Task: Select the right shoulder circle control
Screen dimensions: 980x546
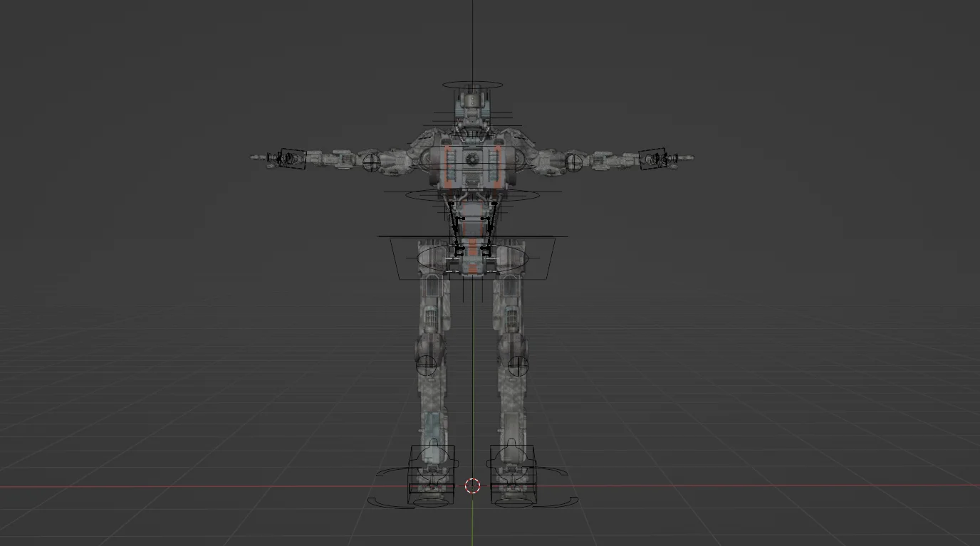Action: click(x=574, y=162)
